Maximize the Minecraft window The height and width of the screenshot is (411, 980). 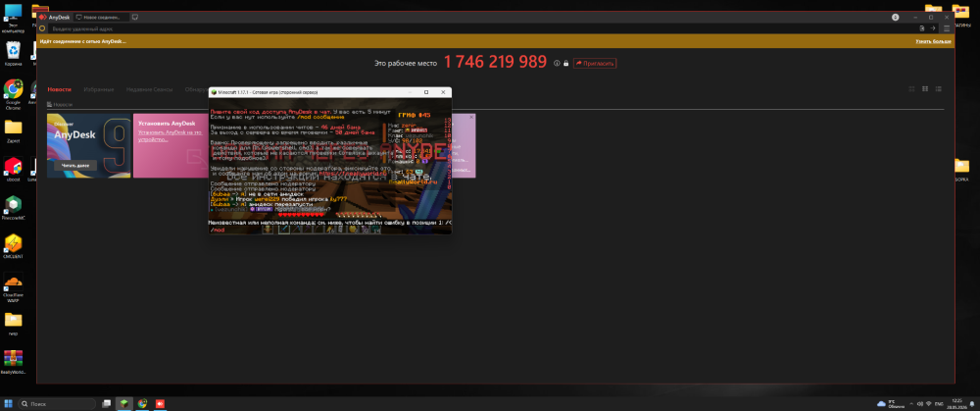[427, 92]
